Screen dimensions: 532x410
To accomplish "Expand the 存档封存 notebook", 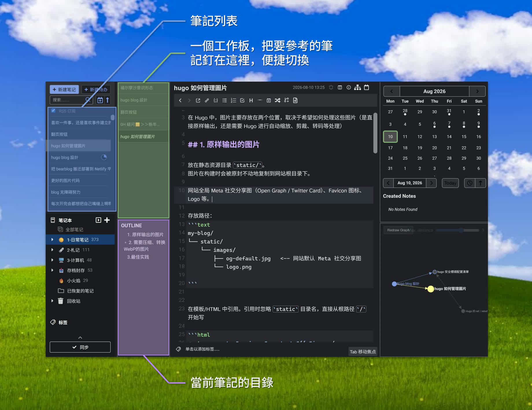I will 52,270.
